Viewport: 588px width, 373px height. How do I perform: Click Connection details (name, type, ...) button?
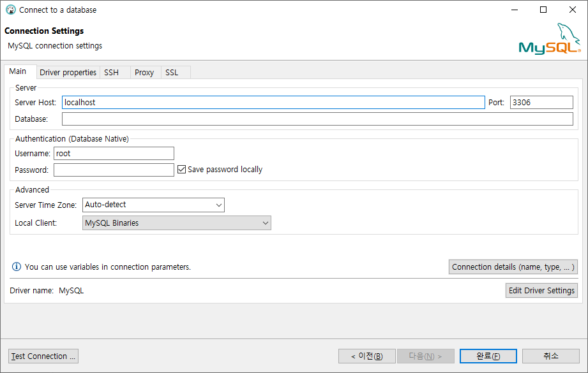coord(513,267)
